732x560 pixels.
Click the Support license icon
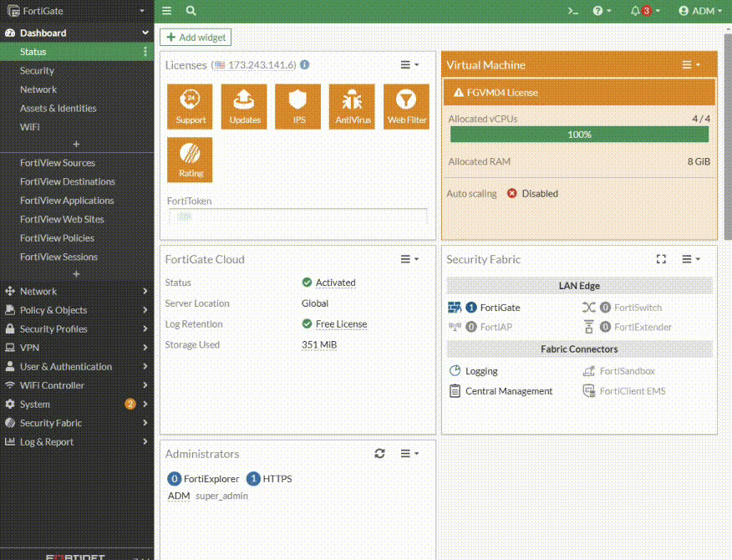[191, 106]
